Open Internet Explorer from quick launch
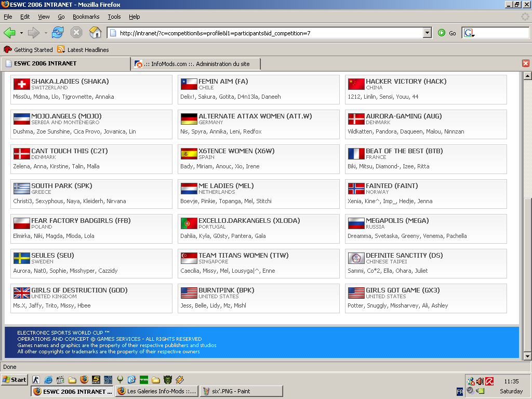 [x=48, y=380]
